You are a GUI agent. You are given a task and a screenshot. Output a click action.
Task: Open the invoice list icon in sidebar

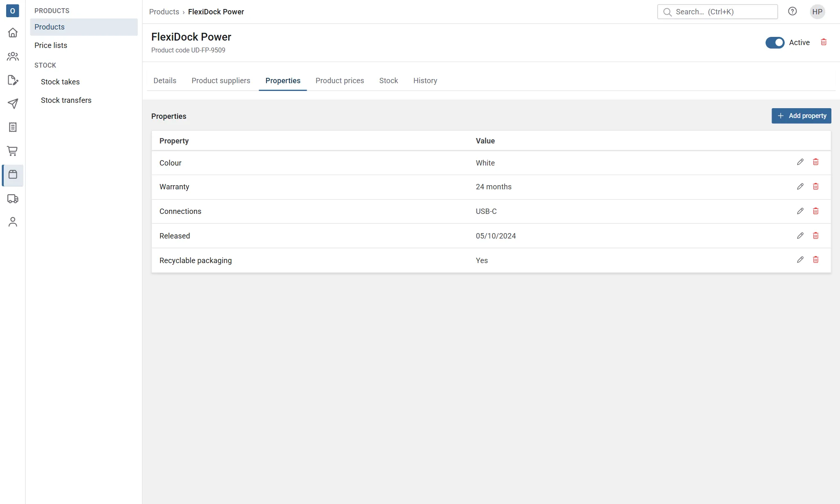point(13,127)
